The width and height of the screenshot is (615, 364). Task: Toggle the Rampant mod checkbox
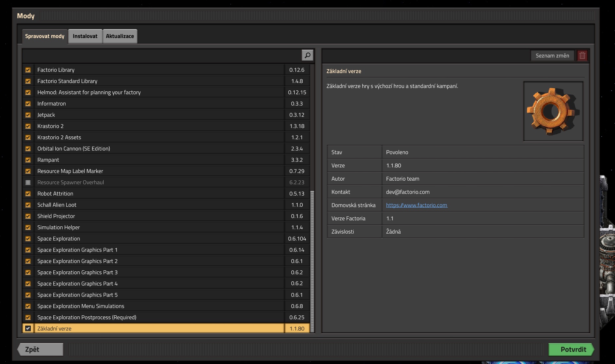pos(28,160)
